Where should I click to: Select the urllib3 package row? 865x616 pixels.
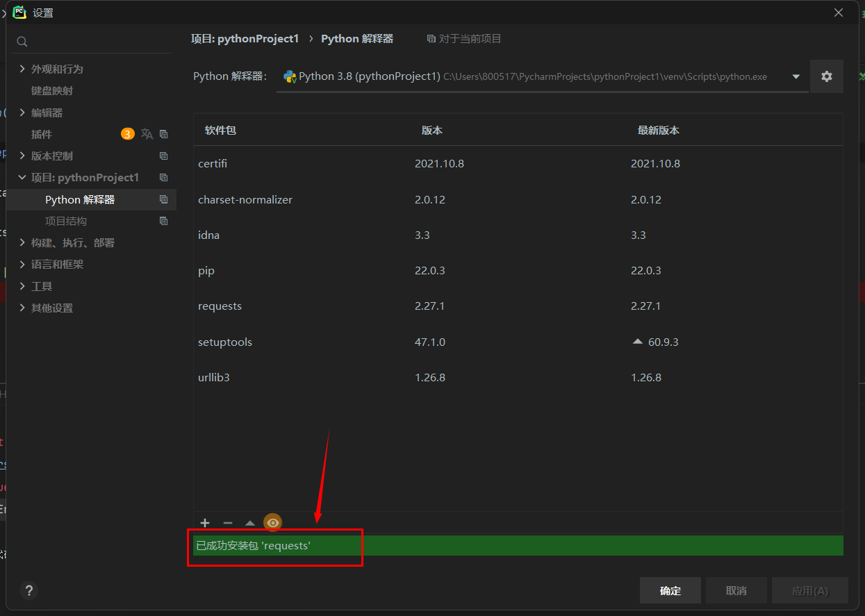[x=518, y=377]
